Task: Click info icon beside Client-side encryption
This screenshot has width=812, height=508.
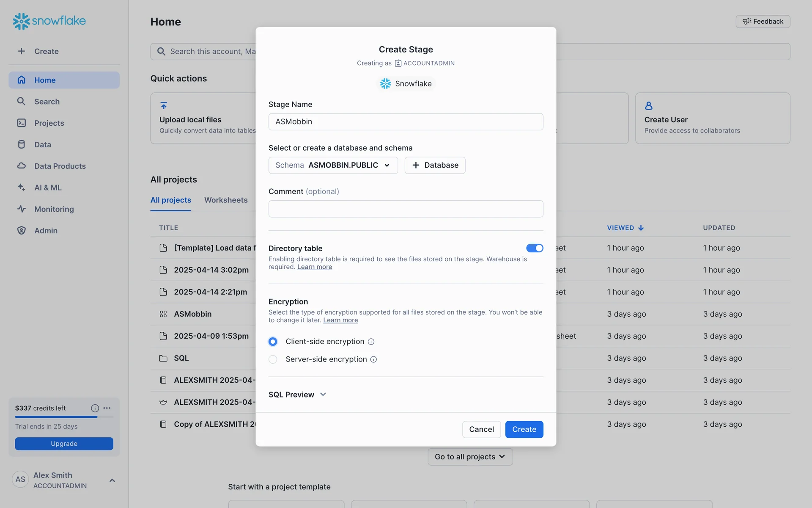Action: click(371, 342)
